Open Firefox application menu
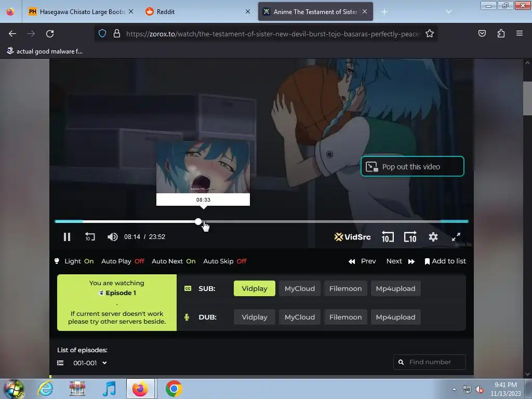This screenshot has height=399, width=532. click(x=520, y=34)
